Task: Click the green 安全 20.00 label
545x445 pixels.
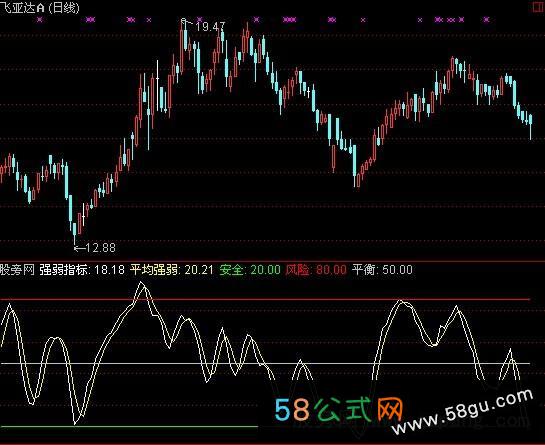Action: [250, 270]
